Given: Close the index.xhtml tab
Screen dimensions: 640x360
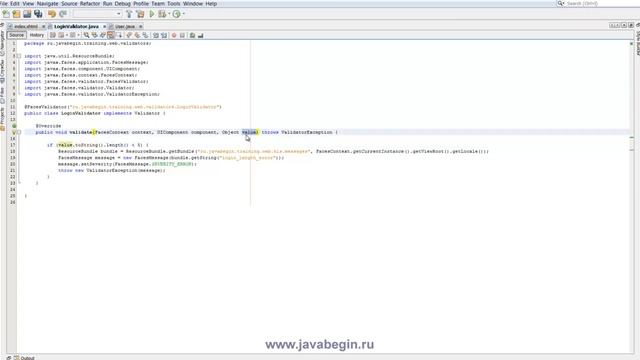Looking at the screenshot, I should (43, 27).
